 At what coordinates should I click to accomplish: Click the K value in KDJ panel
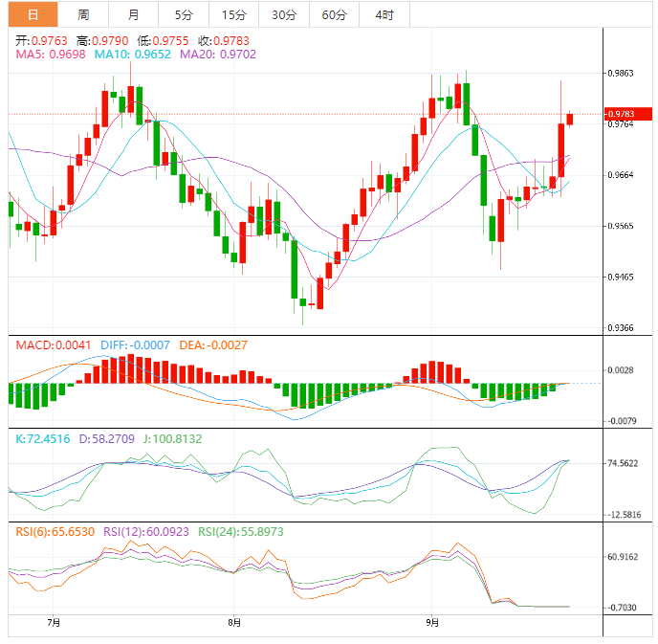point(44,438)
